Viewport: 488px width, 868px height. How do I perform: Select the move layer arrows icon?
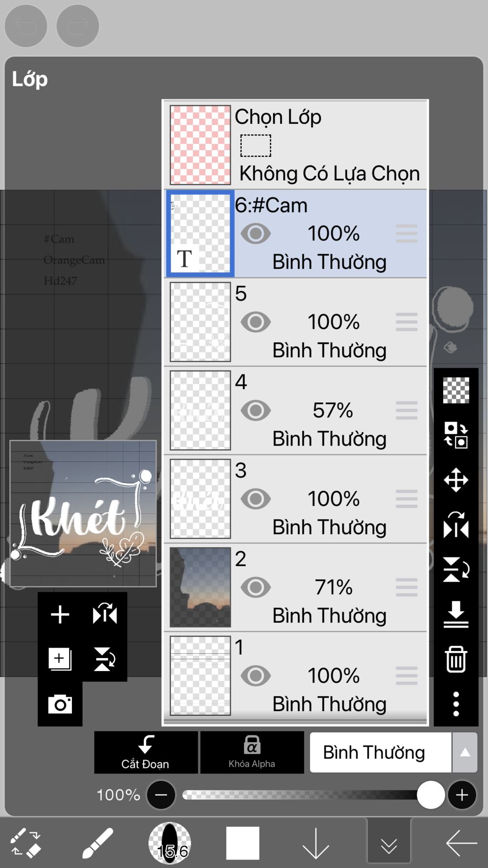pos(456,480)
